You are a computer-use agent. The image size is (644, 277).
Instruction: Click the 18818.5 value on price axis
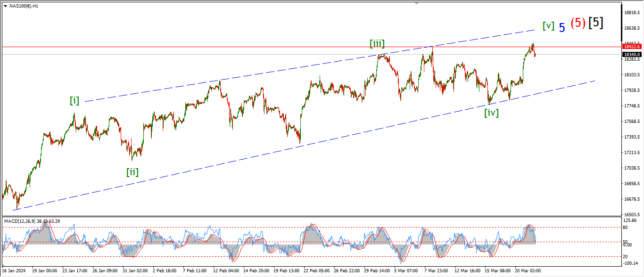(631, 13)
